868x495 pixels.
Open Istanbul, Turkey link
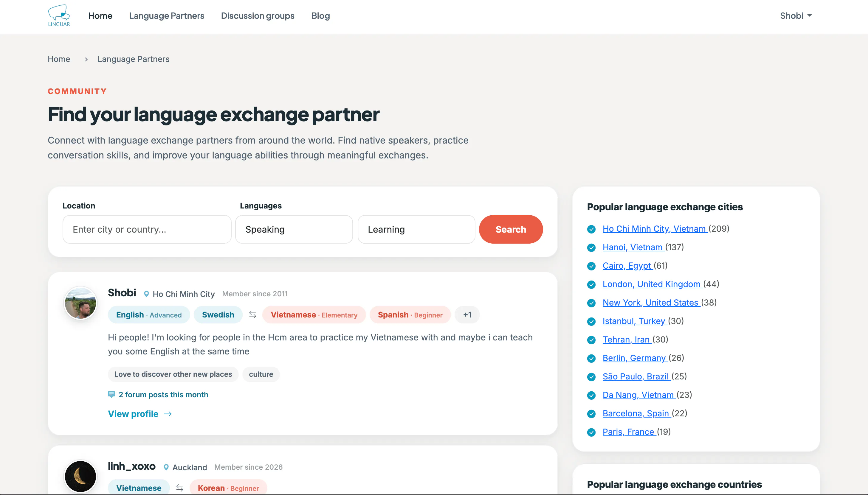[635, 321]
